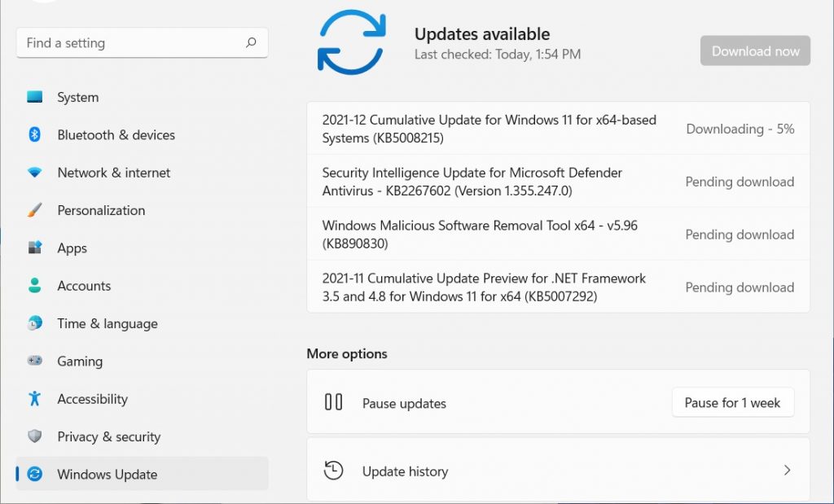Screen dimensions: 834x504
Task: Click the clock icon beside Update history
Action: (333, 471)
